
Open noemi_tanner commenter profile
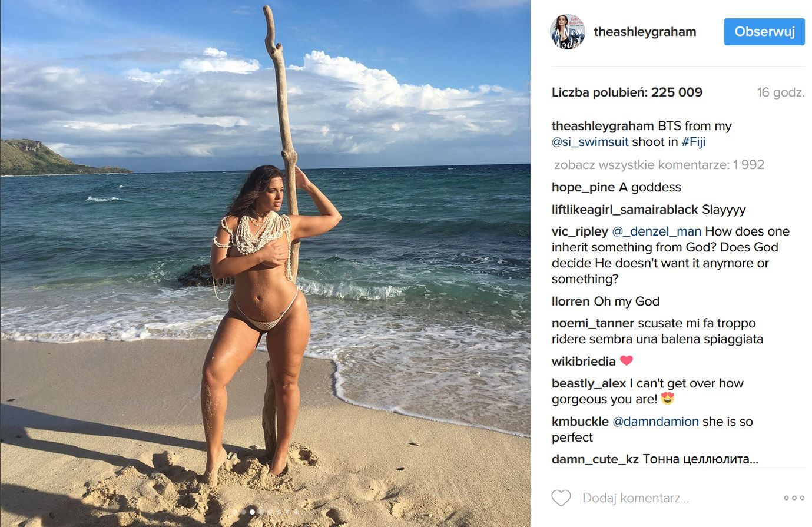click(593, 323)
